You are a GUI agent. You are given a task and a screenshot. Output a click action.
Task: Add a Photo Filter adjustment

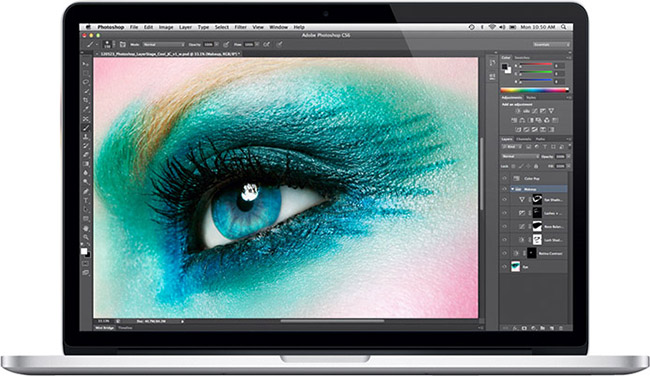[538, 120]
